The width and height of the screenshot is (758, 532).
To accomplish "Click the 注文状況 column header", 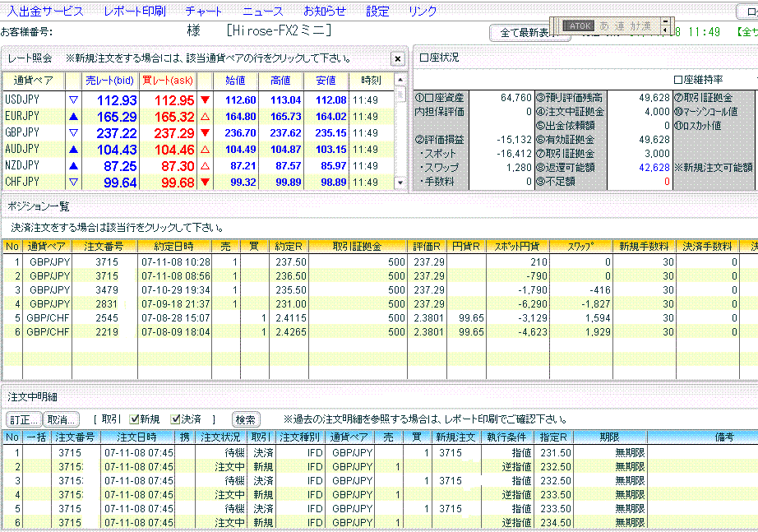I will click(x=221, y=437).
